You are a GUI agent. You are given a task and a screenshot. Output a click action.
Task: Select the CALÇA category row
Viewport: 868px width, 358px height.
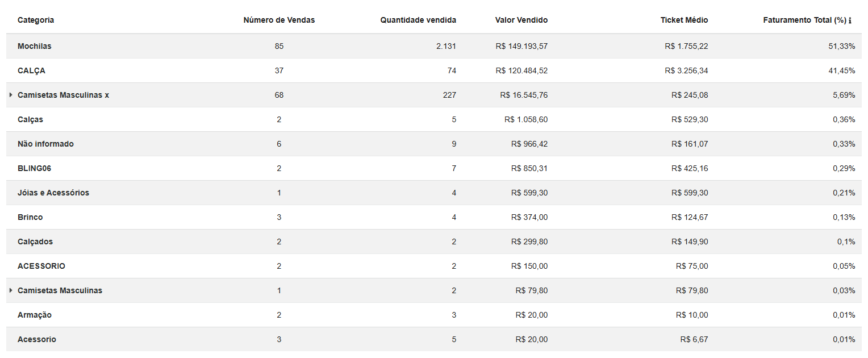click(x=31, y=70)
